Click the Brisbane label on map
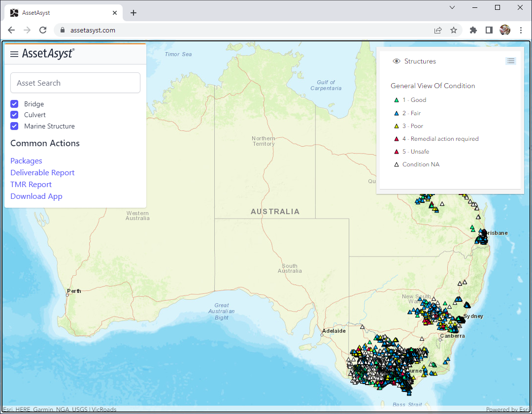Image resolution: width=532 pixels, height=414 pixels. pos(497,233)
